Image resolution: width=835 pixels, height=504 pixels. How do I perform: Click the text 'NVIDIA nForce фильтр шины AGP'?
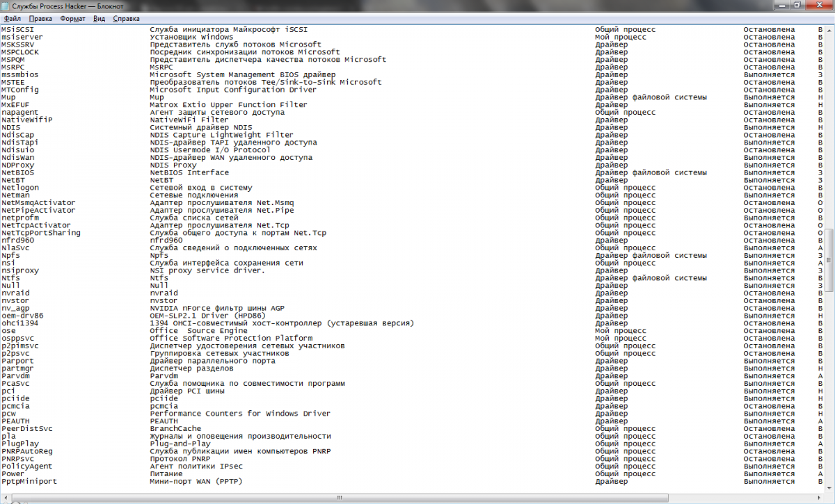tap(217, 308)
